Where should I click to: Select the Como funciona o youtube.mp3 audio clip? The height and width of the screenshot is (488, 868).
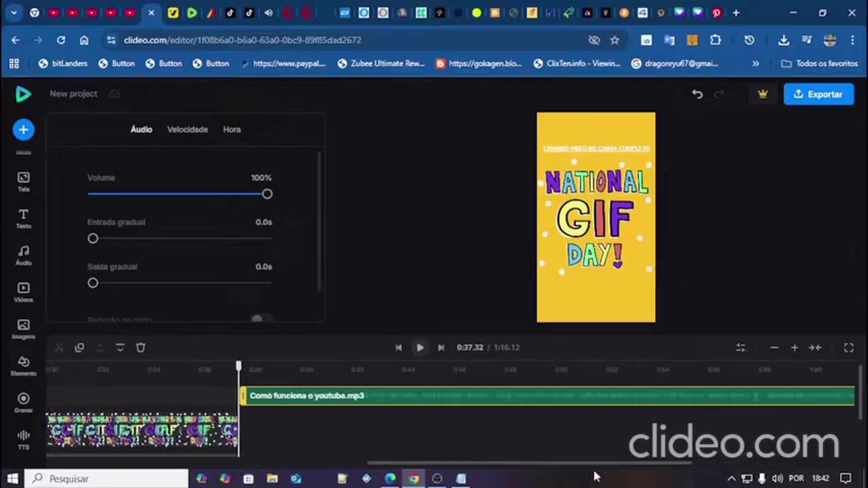tap(548, 396)
